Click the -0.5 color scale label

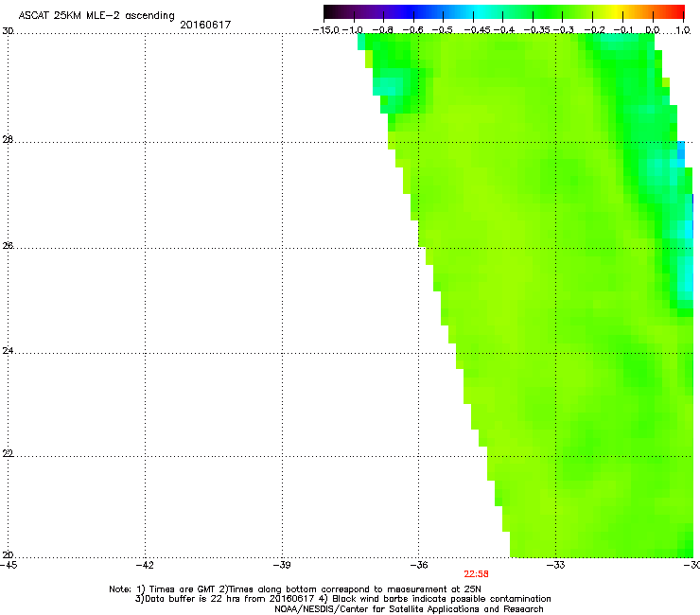pos(443,30)
